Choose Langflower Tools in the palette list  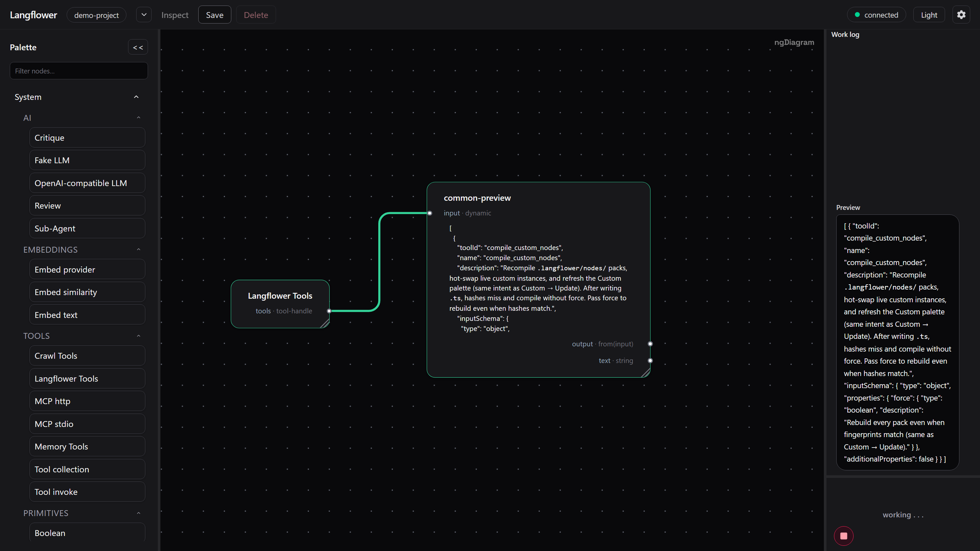(x=87, y=378)
